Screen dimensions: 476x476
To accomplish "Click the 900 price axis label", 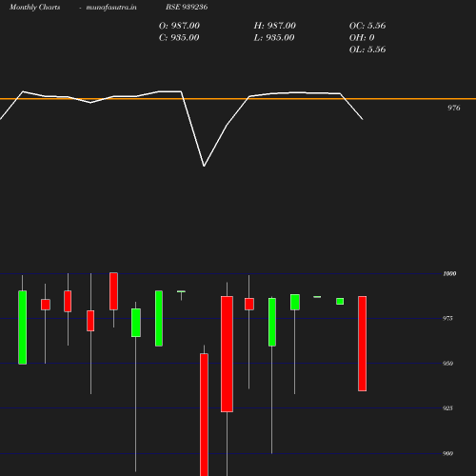I will [447, 453].
